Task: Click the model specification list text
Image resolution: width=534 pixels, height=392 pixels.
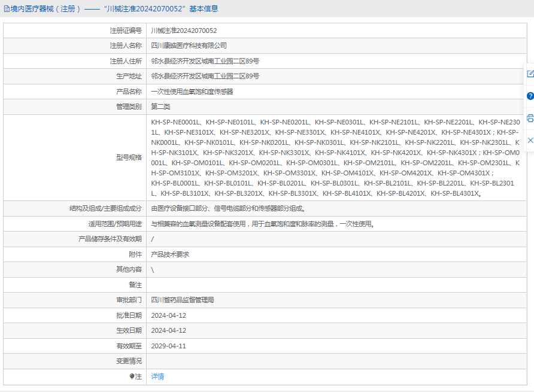Action: point(335,157)
